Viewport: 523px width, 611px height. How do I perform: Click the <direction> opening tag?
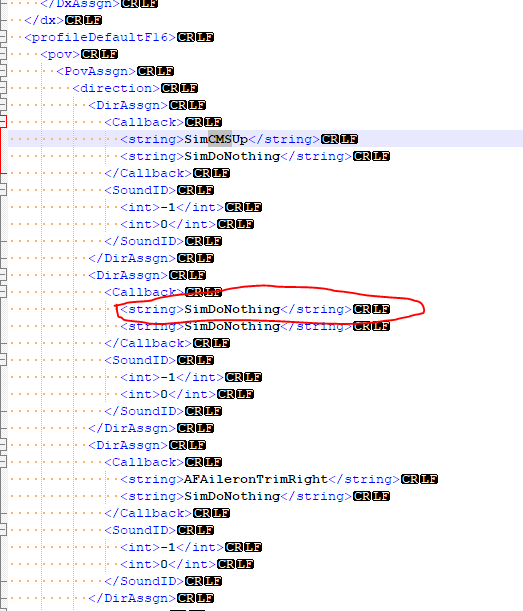(116, 88)
